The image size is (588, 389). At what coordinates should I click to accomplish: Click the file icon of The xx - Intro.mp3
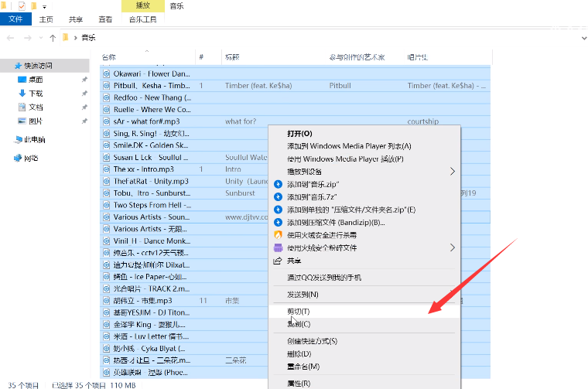pyautogui.click(x=107, y=169)
